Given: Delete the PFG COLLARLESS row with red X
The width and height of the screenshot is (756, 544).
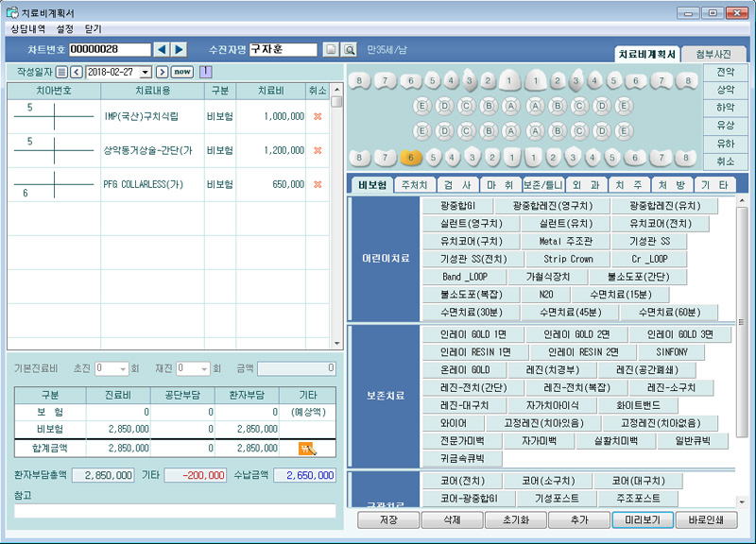Looking at the screenshot, I should click(x=318, y=184).
